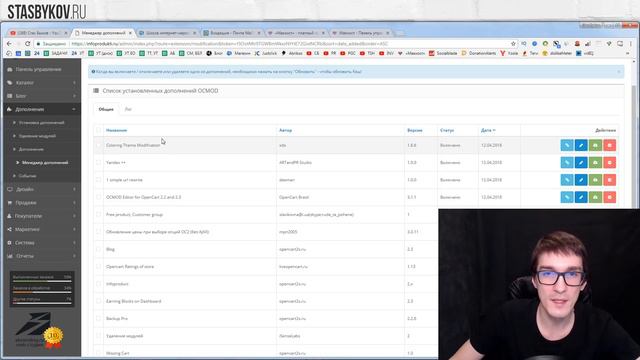Viewport: 640px width, 360px height.
Task: Click the light-blue link button for Coloring Theme Modification
Action: tap(567, 145)
